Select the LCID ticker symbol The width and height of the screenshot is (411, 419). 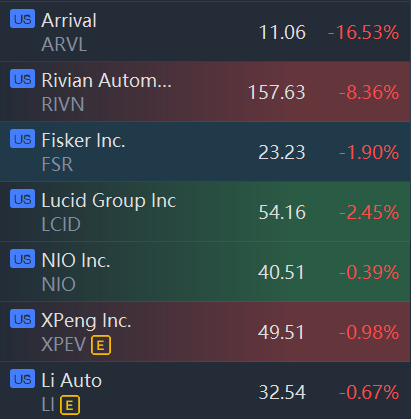pos(61,224)
